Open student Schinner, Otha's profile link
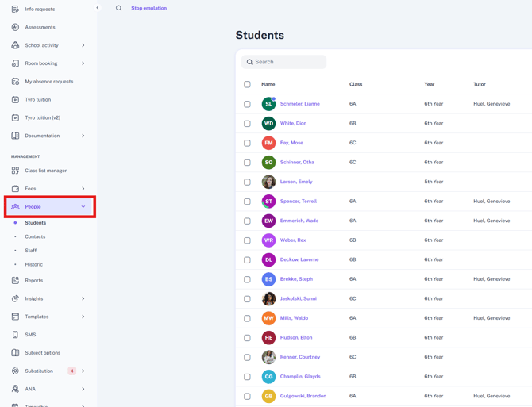This screenshot has width=532, height=407. pyautogui.click(x=297, y=162)
